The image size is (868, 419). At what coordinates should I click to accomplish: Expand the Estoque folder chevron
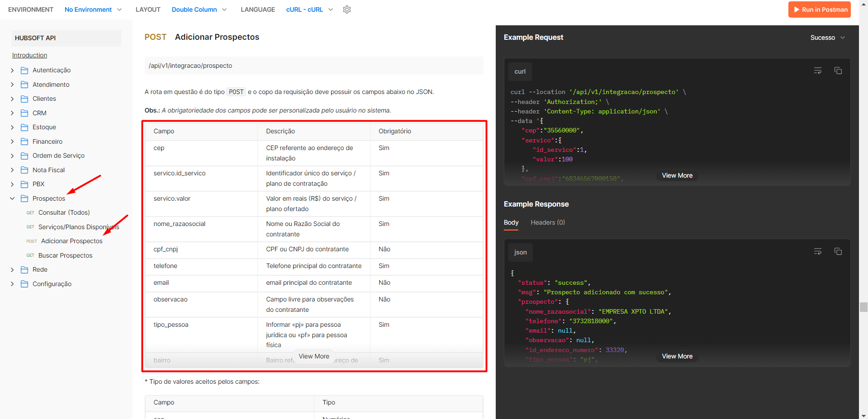12,127
